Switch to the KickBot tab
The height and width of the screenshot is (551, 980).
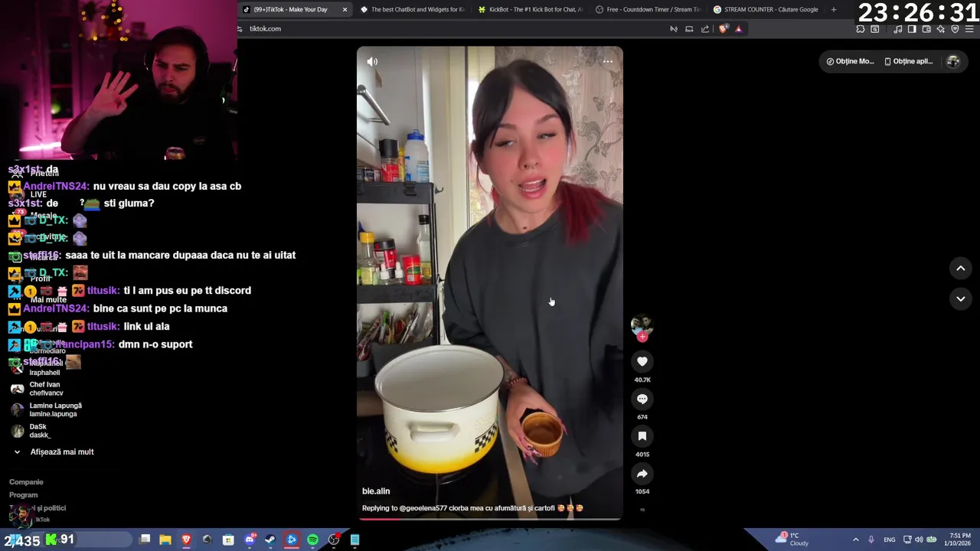coord(530,9)
